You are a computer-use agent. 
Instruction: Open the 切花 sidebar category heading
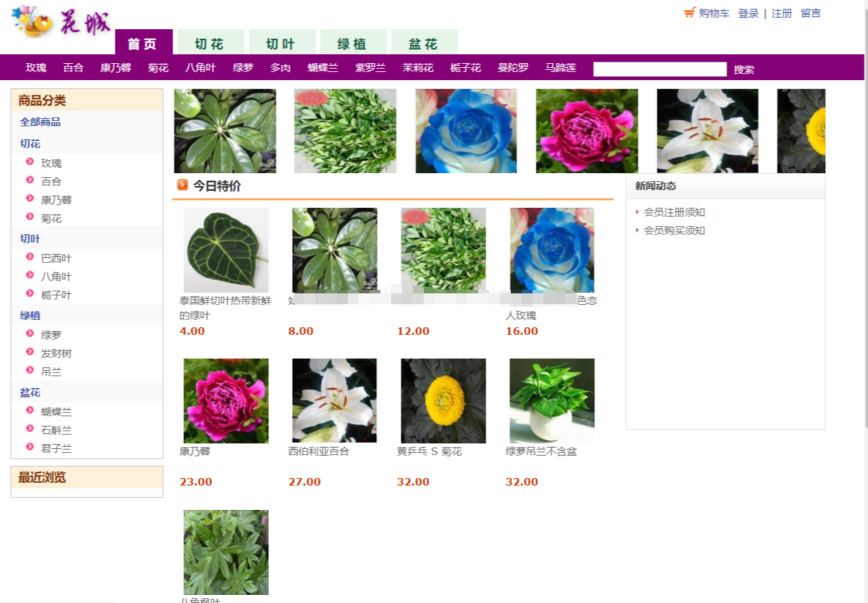[x=30, y=144]
